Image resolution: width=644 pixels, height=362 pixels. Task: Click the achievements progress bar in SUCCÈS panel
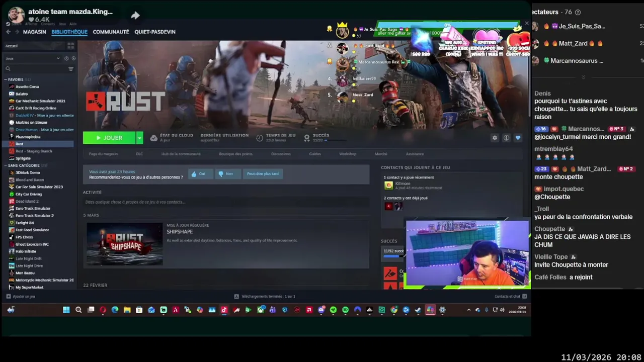pyautogui.click(x=393, y=256)
